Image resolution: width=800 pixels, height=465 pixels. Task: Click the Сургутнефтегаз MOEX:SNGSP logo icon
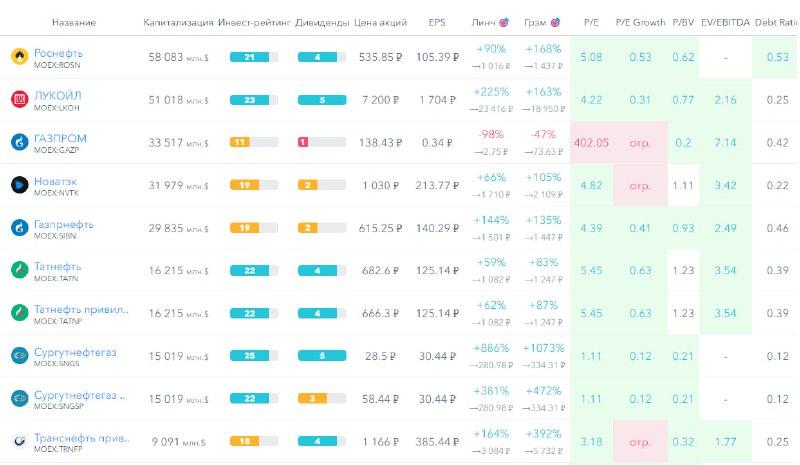click(x=19, y=398)
